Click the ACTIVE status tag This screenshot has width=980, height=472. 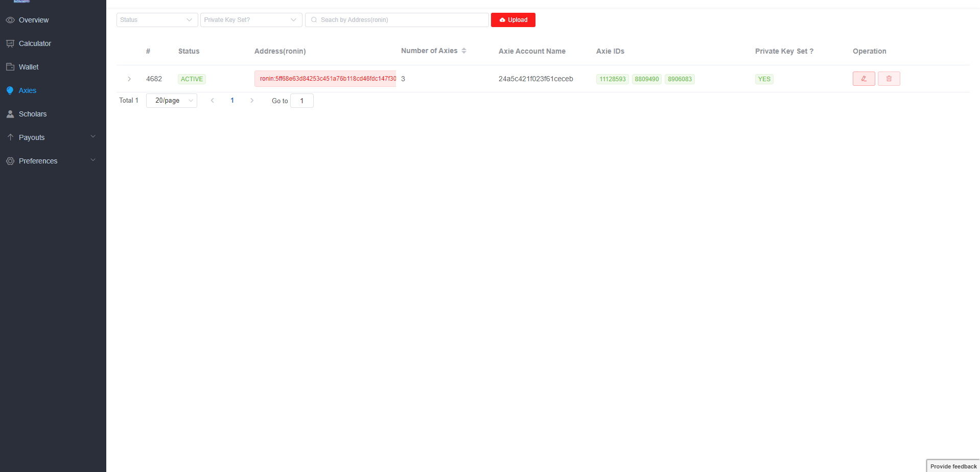[x=192, y=79]
